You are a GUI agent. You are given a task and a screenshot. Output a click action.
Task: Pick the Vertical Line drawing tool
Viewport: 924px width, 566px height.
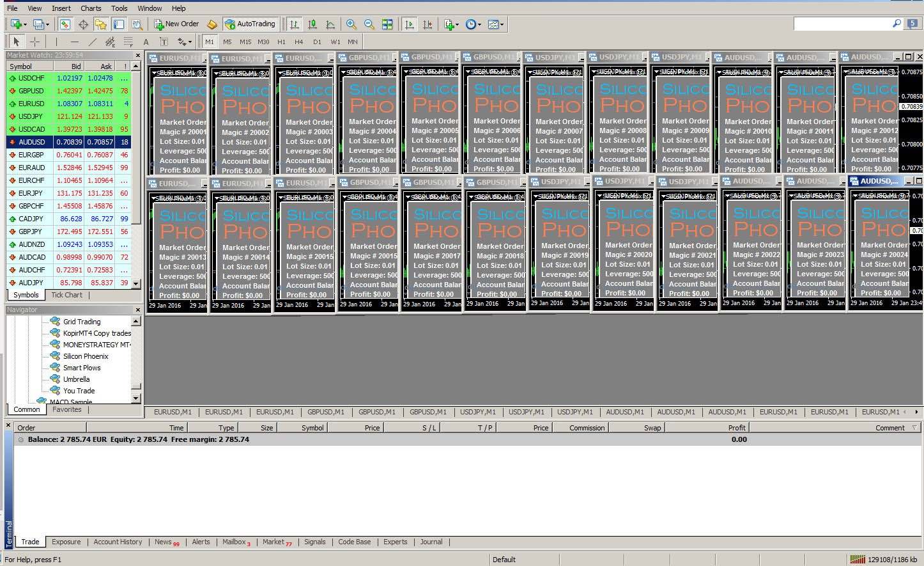(x=56, y=42)
